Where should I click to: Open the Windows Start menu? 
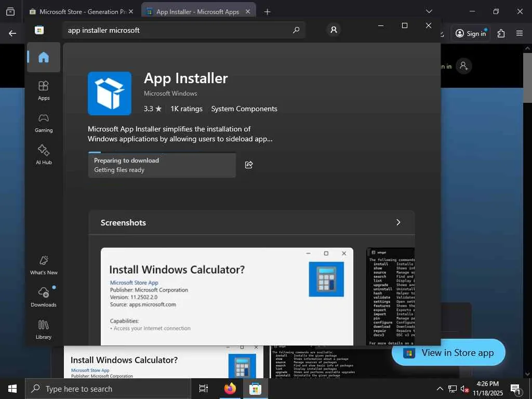[12, 389]
